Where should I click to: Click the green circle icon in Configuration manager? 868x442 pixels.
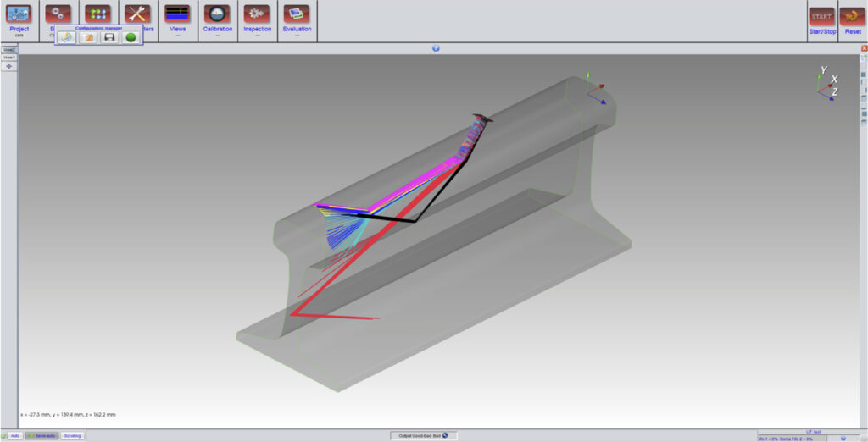[131, 37]
